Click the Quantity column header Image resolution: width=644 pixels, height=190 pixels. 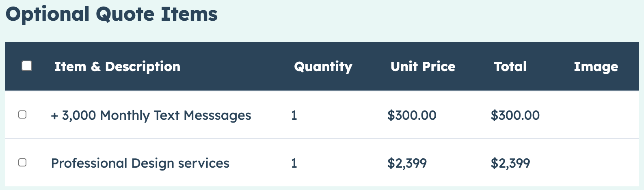point(323,67)
